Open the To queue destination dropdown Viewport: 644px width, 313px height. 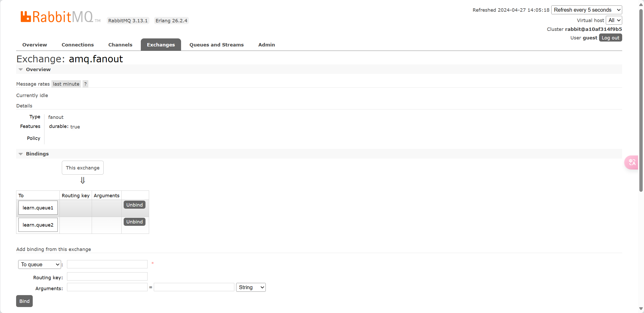39,264
